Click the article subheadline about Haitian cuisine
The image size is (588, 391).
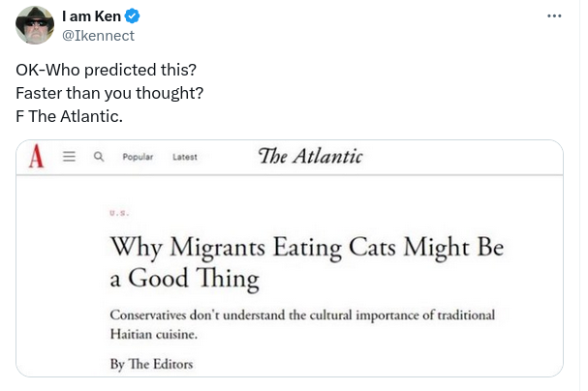pyautogui.click(x=302, y=324)
